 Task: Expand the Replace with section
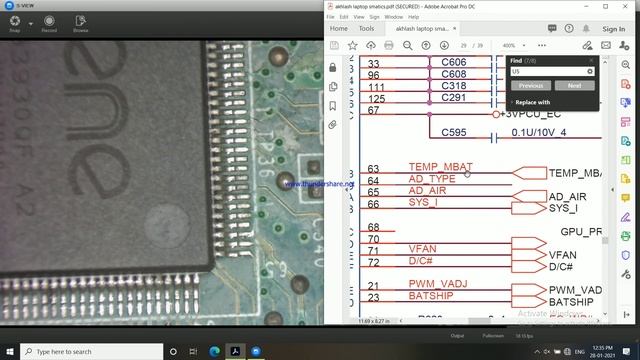[530, 102]
